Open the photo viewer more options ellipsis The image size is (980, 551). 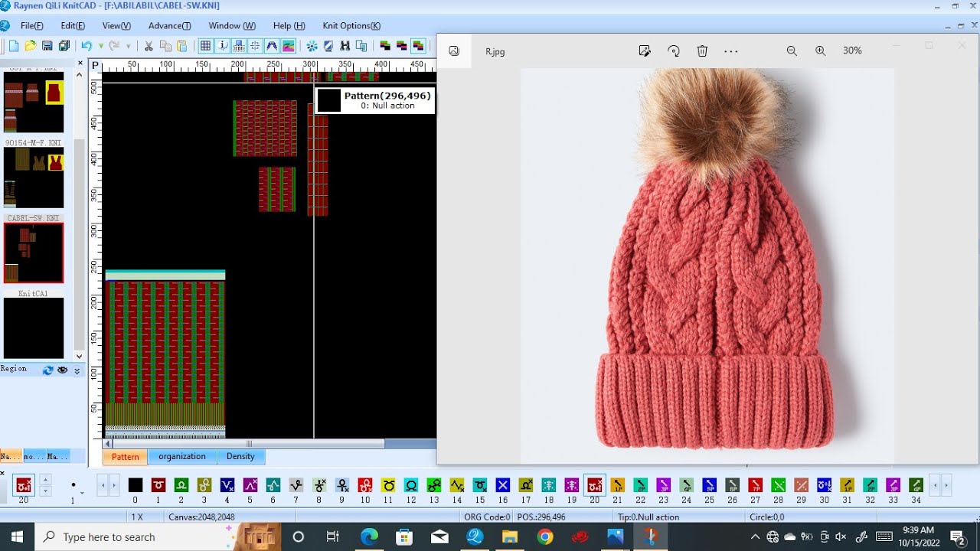coord(731,51)
